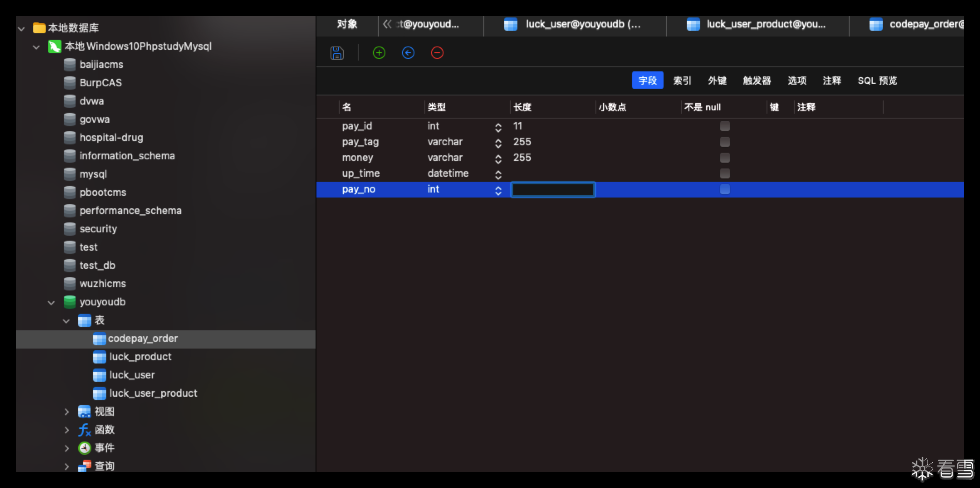Click the save table icon
980x488 pixels.
coord(337,53)
